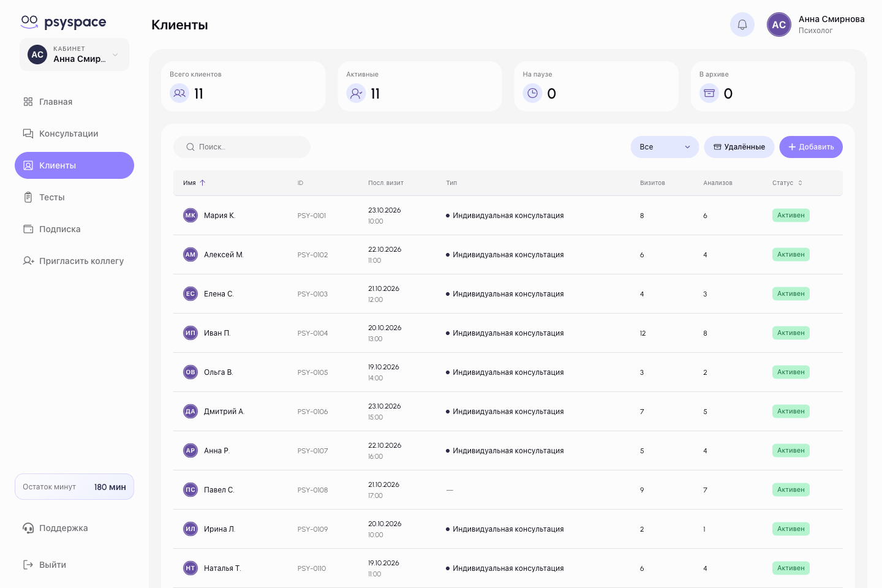Expand the Кабинет account switcher
Screen dimensions: 882x588
coord(75,55)
